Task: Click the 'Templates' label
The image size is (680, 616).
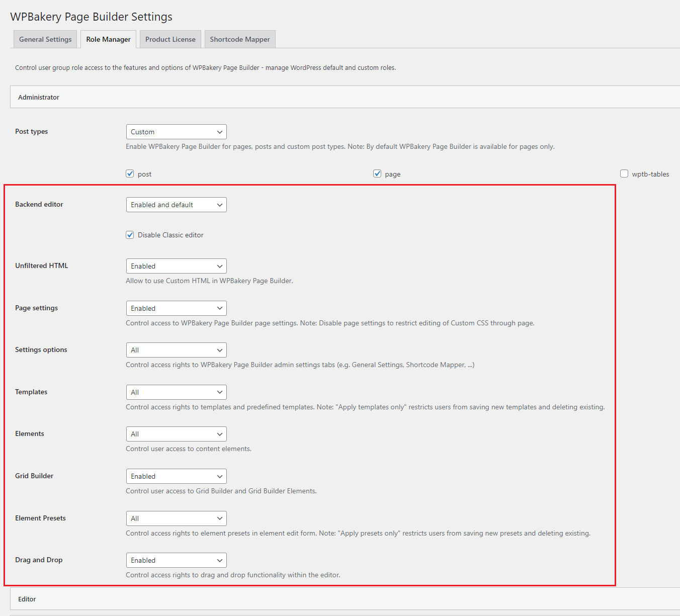Action: pyautogui.click(x=31, y=392)
